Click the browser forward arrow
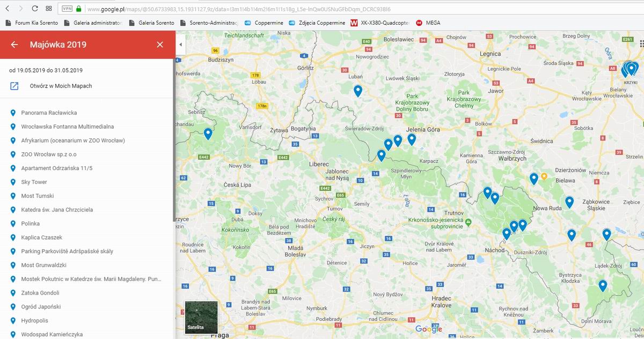The image size is (644, 339). (x=21, y=9)
